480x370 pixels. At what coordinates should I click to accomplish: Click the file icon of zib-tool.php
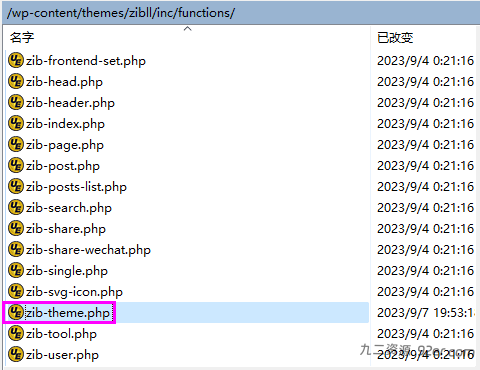coord(16,334)
